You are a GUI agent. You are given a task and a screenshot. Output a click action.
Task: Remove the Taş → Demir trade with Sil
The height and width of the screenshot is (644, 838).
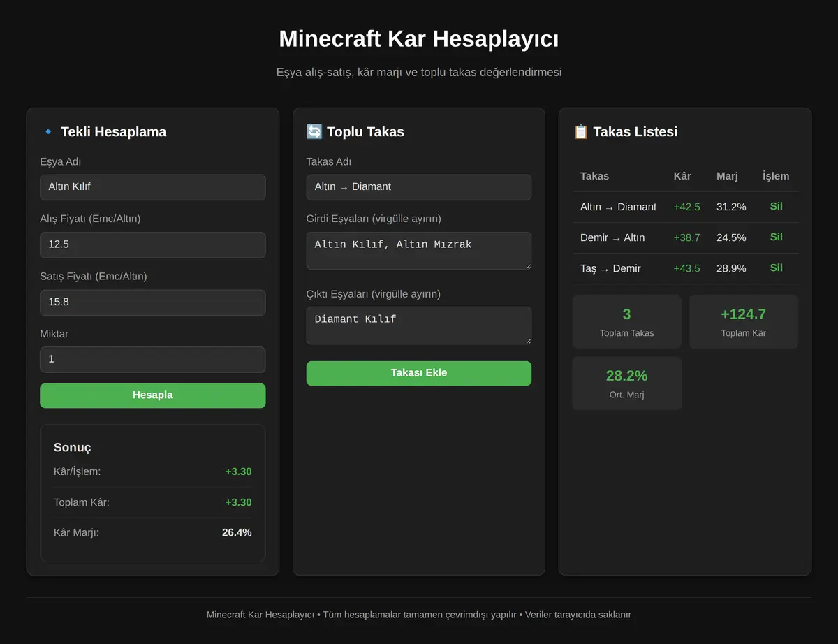click(776, 268)
